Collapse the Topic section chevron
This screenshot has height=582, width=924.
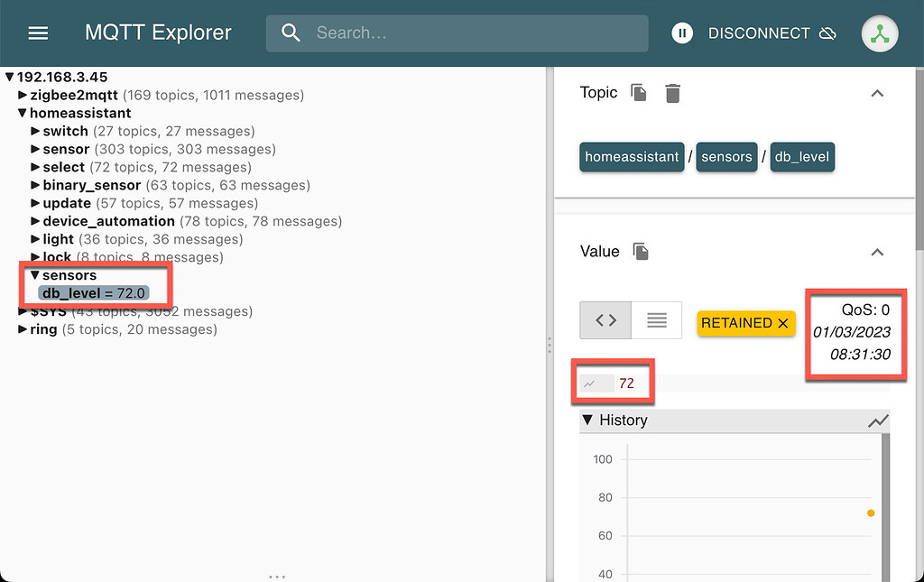click(x=877, y=93)
